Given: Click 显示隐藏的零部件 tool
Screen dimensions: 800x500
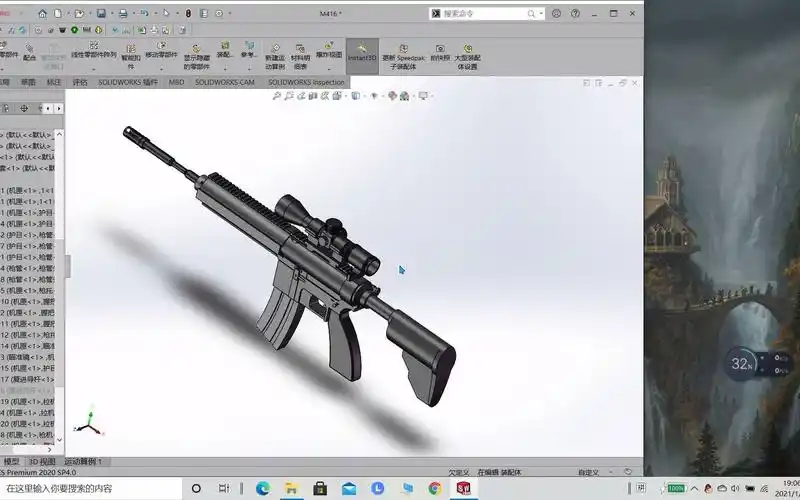Looking at the screenshot, I should pyautogui.click(x=196, y=57).
